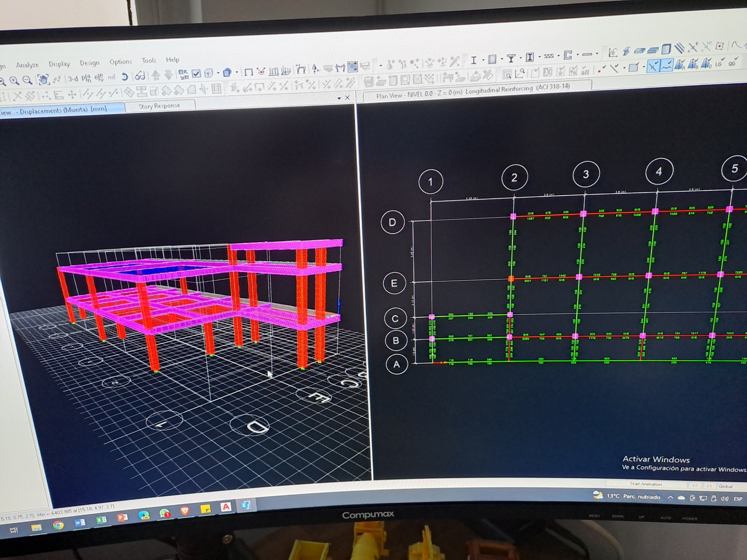Toggle the Set Display Options checkbox icon

[x=196, y=73]
